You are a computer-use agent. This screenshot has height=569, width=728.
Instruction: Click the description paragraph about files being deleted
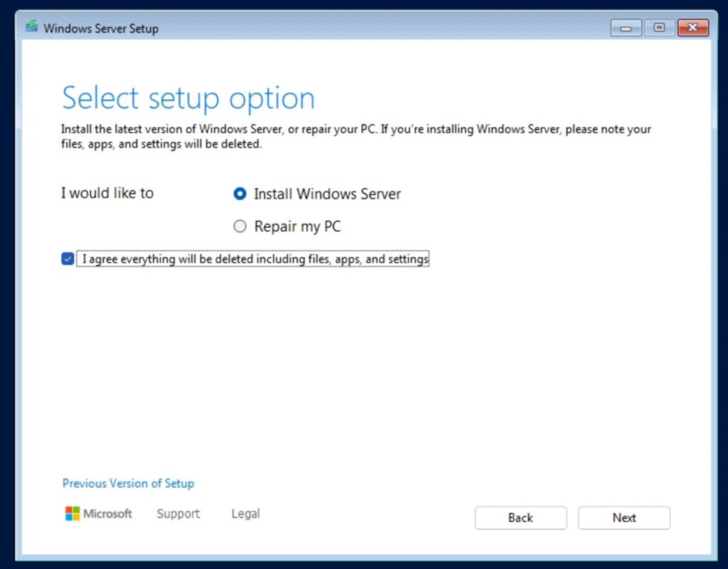(355, 137)
